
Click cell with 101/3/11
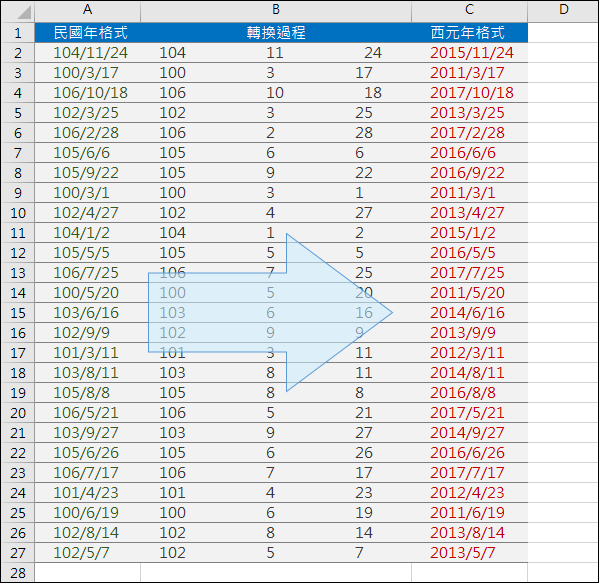point(87,353)
